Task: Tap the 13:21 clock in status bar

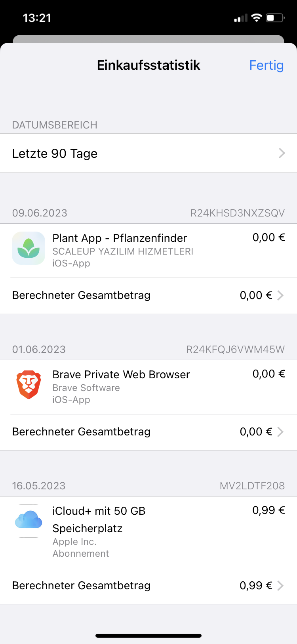Action: point(37,18)
